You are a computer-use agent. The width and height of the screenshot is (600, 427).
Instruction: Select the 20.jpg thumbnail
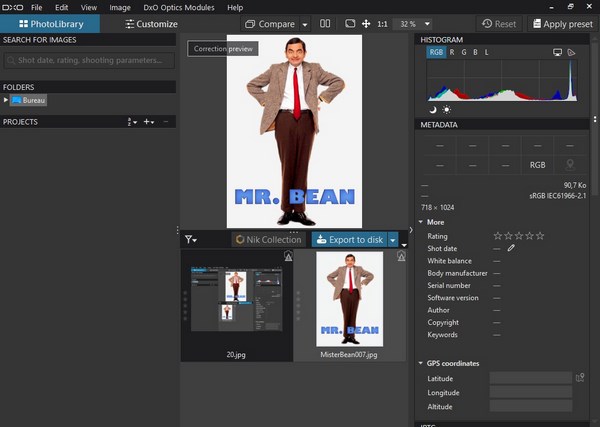pyautogui.click(x=237, y=305)
